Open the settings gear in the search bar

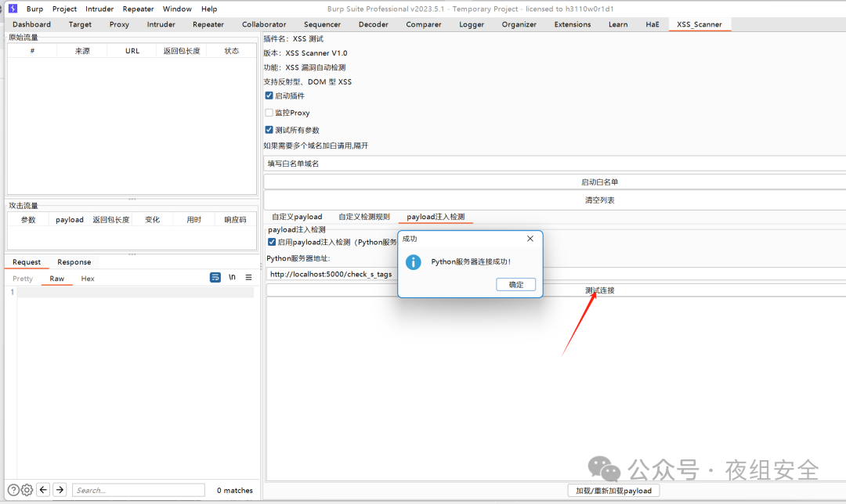tap(27, 490)
